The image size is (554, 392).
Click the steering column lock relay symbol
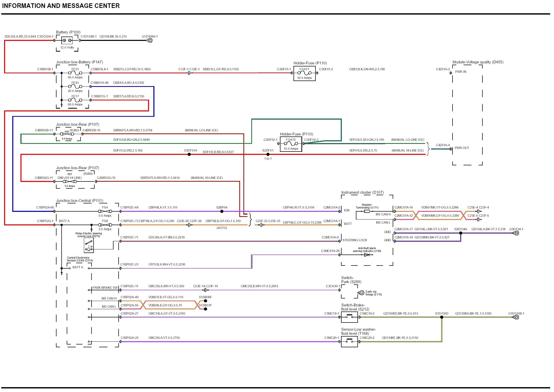point(89,245)
